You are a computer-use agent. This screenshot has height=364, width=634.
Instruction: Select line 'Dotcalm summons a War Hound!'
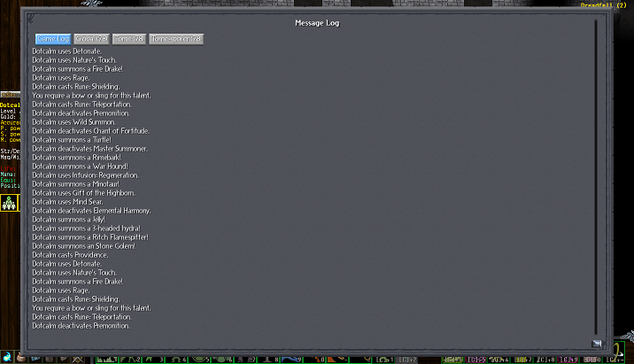[80, 167]
